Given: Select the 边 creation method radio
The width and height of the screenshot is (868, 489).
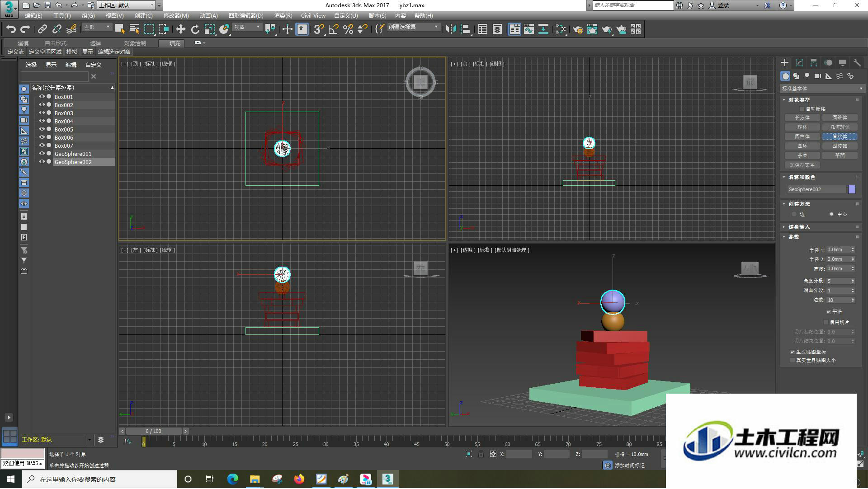Looking at the screenshot, I should pos(794,214).
